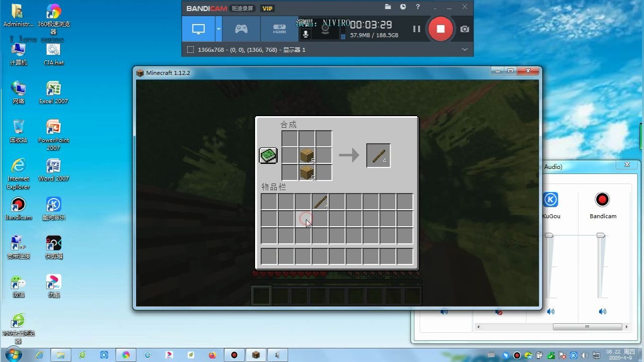Take a screenshot with Bandicam camera icon

pos(465,29)
